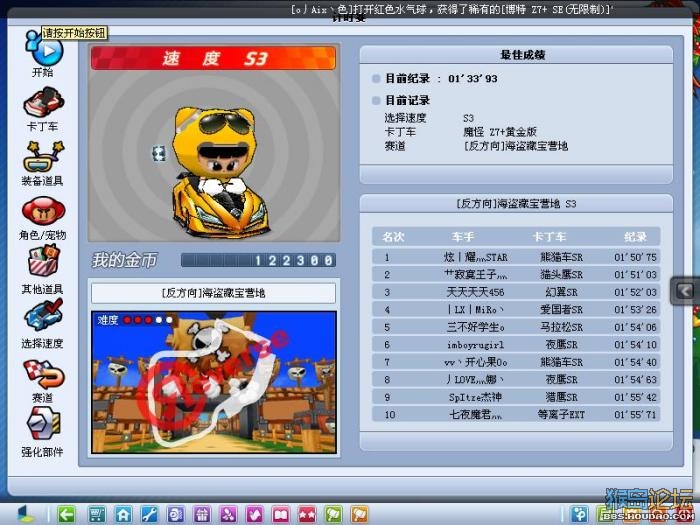Viewport: 700px width, 525px height.
Task: Open the 卡丁车 kart menu icon
Action: pos(43,102)
